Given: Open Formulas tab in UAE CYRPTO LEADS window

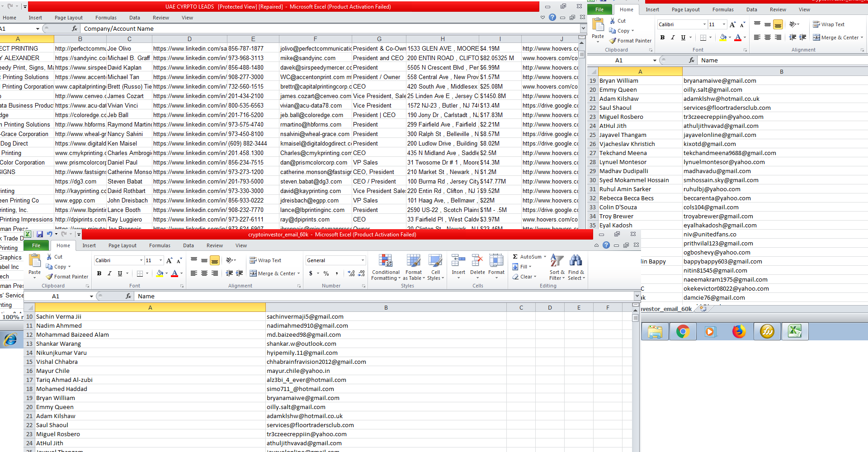Looking at the screenshot, I should (x=106, y=18).
